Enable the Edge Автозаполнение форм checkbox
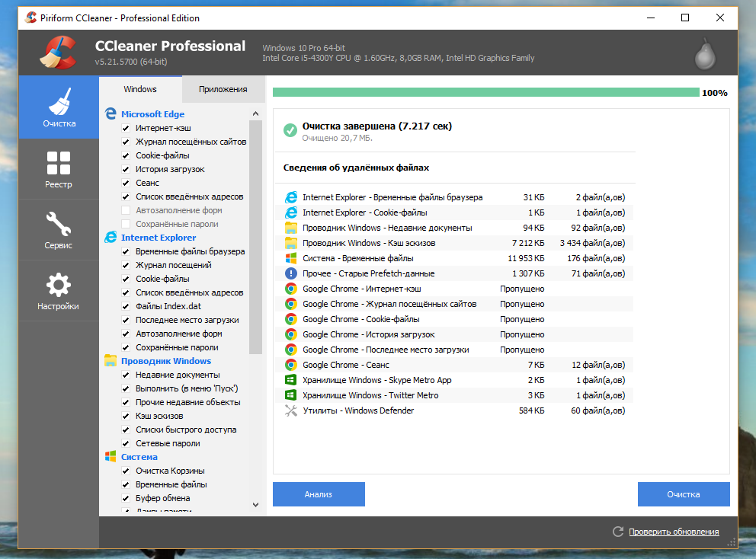Image resolution: width=756 pixels, height=559 pixels. coord(126,210)
